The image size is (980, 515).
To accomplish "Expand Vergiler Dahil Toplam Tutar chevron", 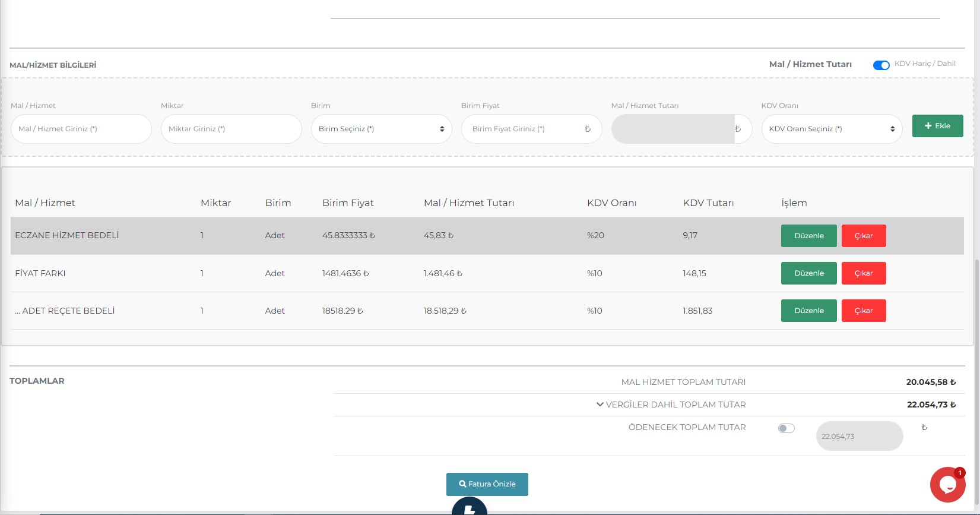I will tap(600, 405).
